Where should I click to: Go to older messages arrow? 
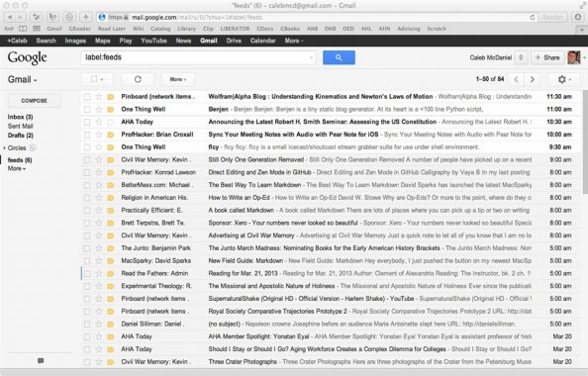tap(533, 79)
